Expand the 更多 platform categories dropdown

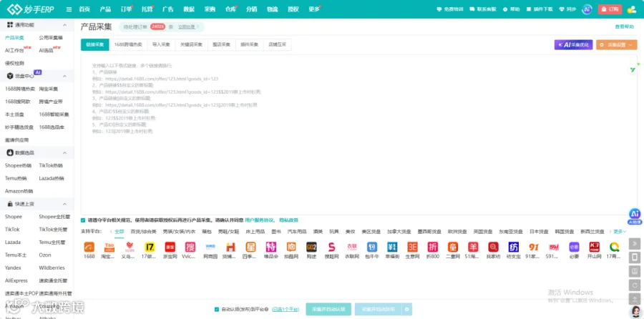620,232
